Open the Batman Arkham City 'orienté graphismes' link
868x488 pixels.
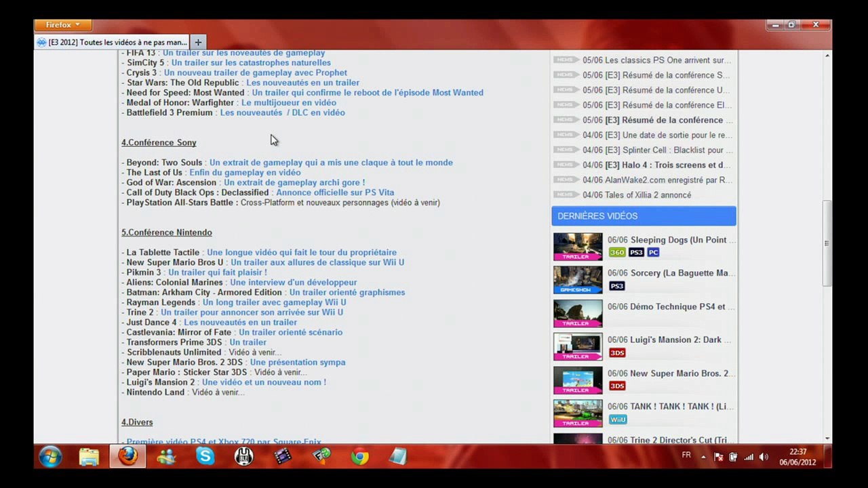[347, 292]
